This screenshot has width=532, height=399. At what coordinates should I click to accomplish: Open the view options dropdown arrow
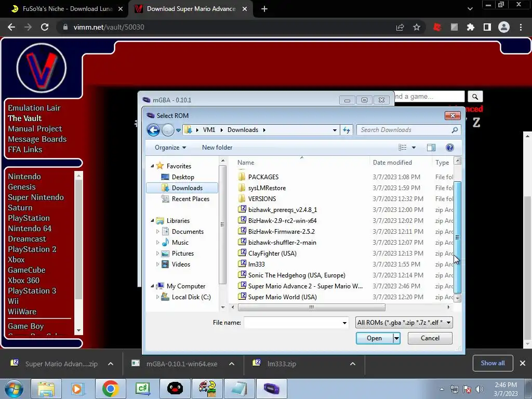pos(414,148)
